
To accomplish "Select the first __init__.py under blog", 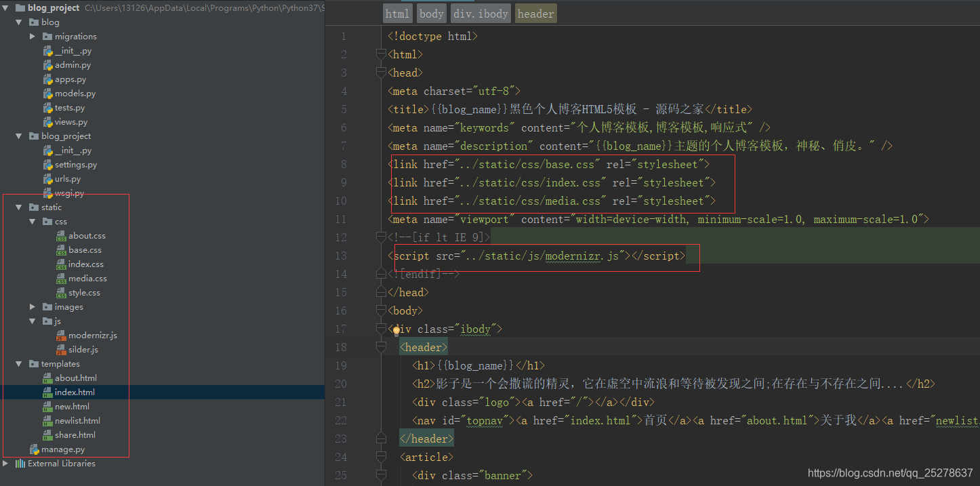I will (73, 51).
